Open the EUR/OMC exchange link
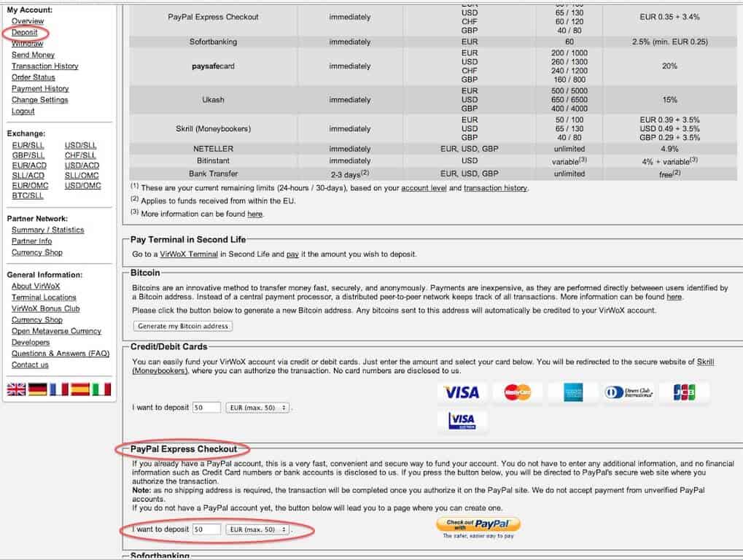The image size is (743, 560). (x=31, y=186)
